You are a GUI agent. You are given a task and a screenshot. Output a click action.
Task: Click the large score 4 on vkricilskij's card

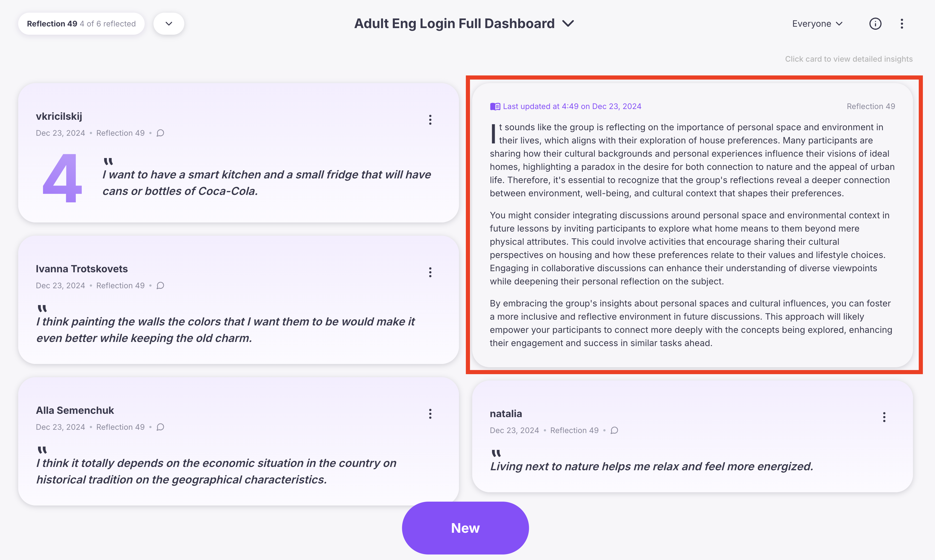coord(62,178)
